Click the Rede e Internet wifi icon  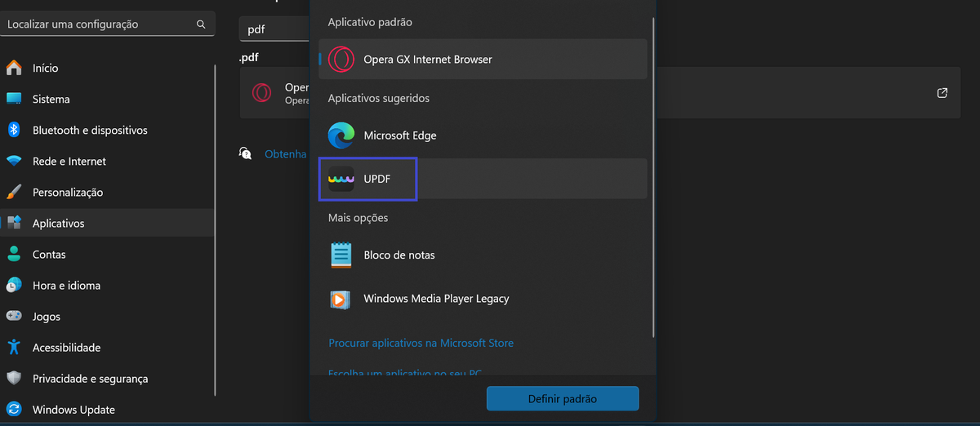pyautogui.click(x=14, y=161)
